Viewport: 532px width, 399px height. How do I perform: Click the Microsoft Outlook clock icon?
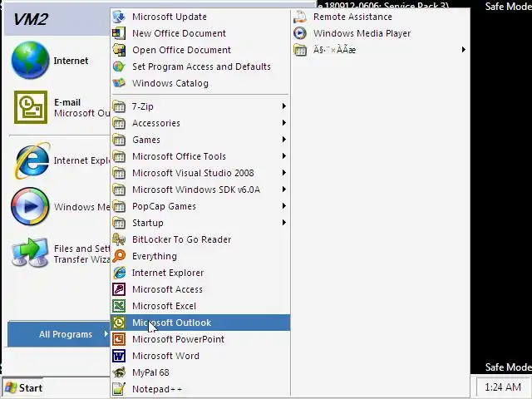point(119,323)
